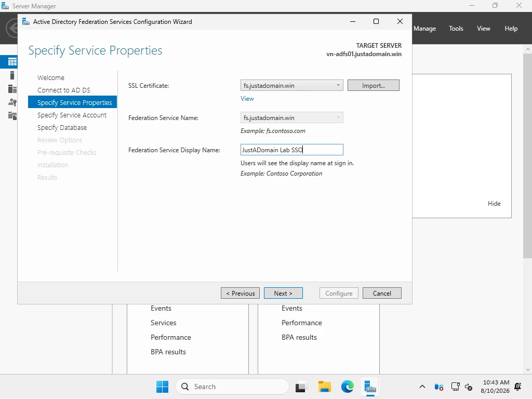Viewport: 532px width, 399px height.
Task: Go to the Specify Service Account step
Action: tap(72, 115)
